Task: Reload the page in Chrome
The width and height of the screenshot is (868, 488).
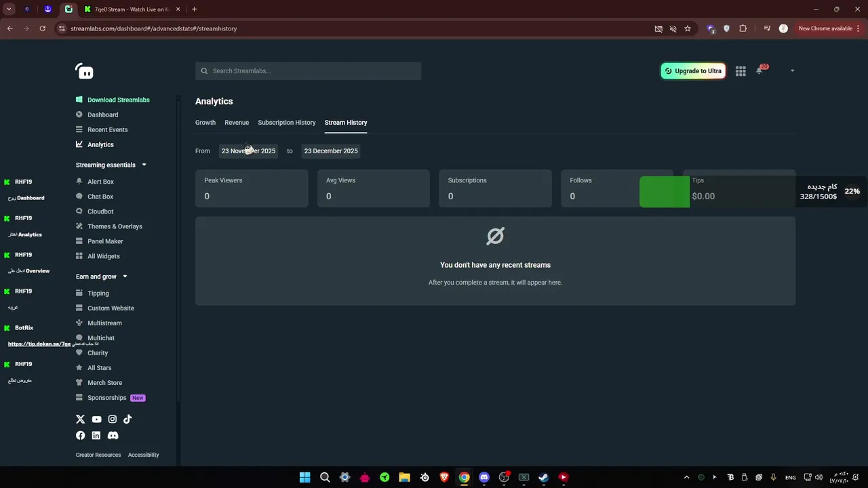Action: 42,28
